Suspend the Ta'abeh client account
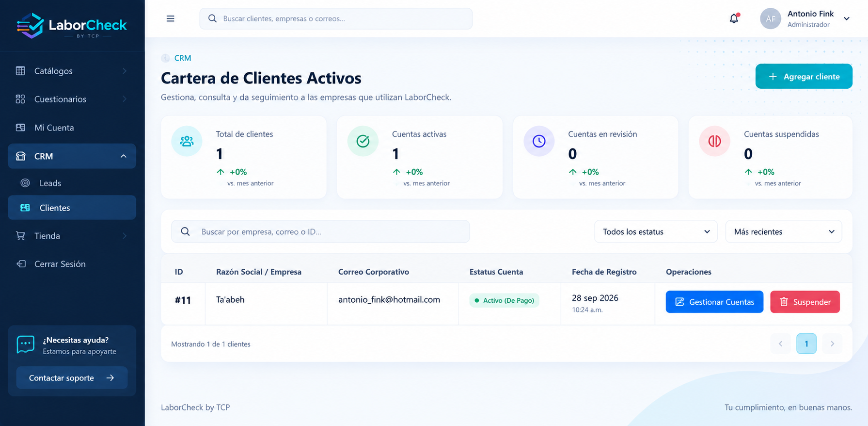 (x=805, y=302)
